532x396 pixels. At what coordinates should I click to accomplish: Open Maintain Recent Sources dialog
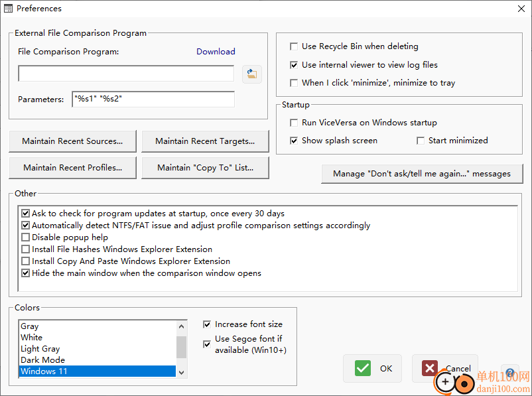(x=72, y=141)
